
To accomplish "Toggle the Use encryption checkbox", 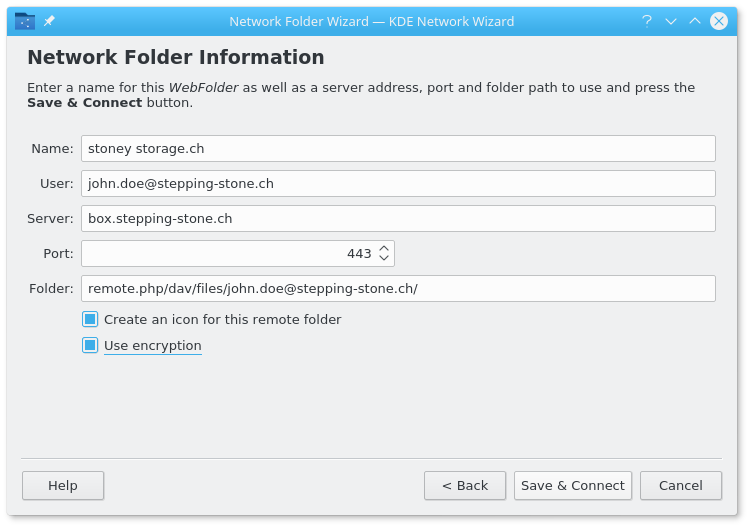I will click(90, 345).
